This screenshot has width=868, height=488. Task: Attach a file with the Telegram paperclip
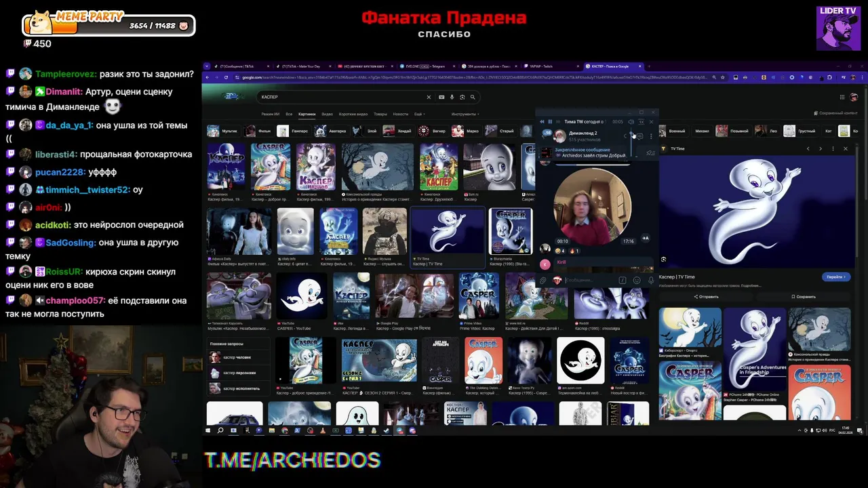pos(542,281)
